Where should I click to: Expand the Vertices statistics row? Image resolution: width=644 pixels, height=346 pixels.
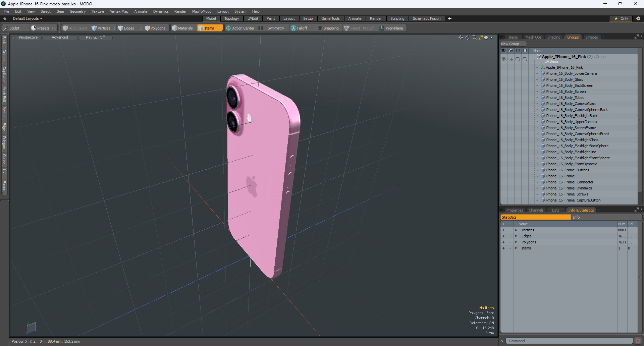[516, 230]
